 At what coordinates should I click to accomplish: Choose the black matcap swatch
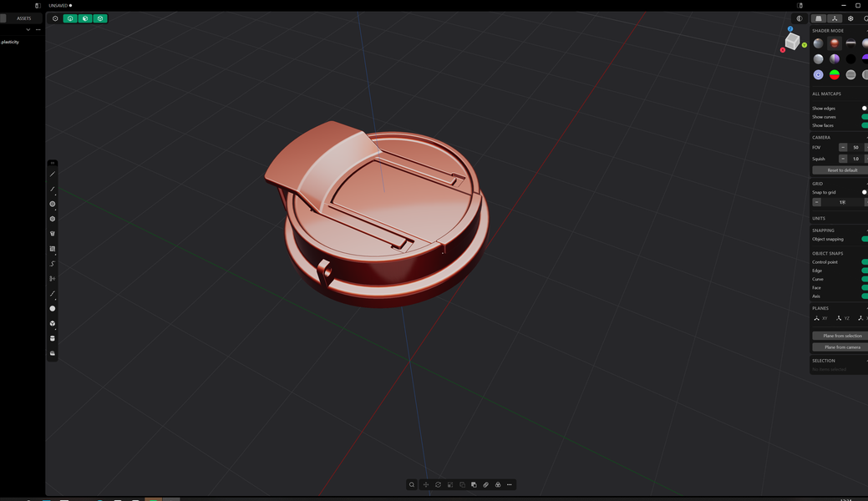pyautogui.click(x=850, y=59)
